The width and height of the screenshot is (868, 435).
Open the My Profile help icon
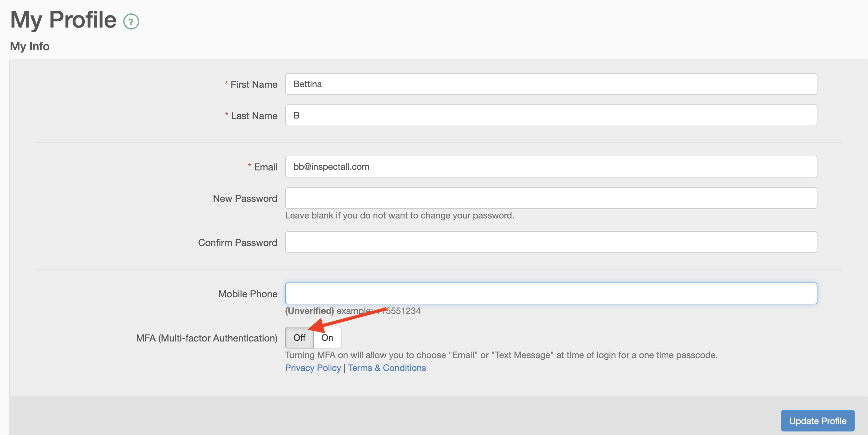coord(131,21)
